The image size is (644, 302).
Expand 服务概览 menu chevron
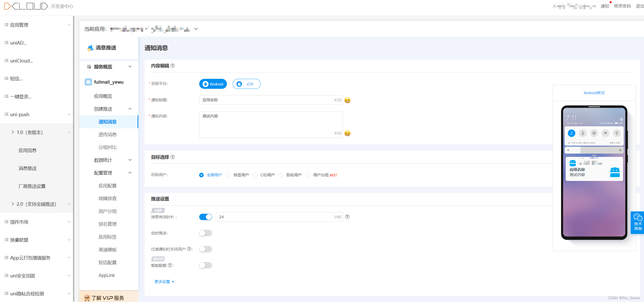click(x=130, y=67)
